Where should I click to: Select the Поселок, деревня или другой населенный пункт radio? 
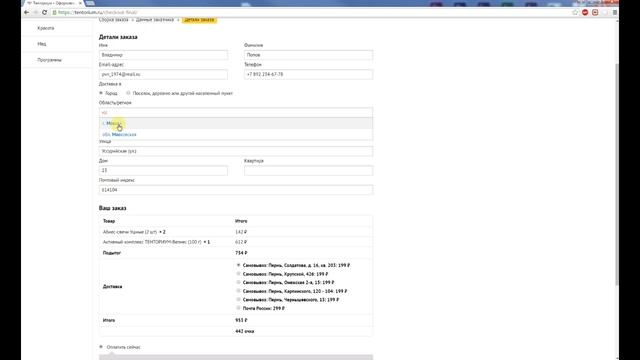pos(128,93)
